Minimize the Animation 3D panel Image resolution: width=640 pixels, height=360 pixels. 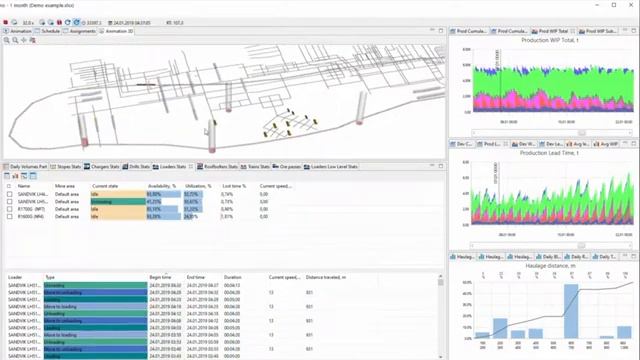432,31
